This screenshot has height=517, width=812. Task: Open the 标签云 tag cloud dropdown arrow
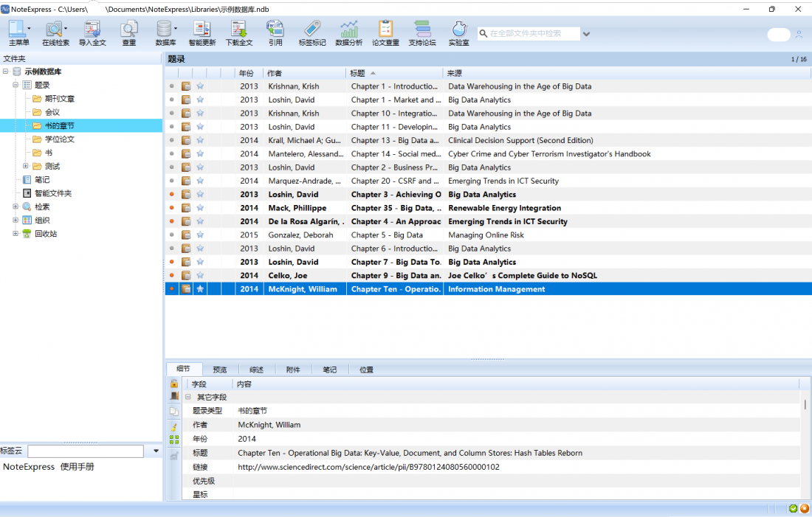pyautogui.click(x=156, y=451)
